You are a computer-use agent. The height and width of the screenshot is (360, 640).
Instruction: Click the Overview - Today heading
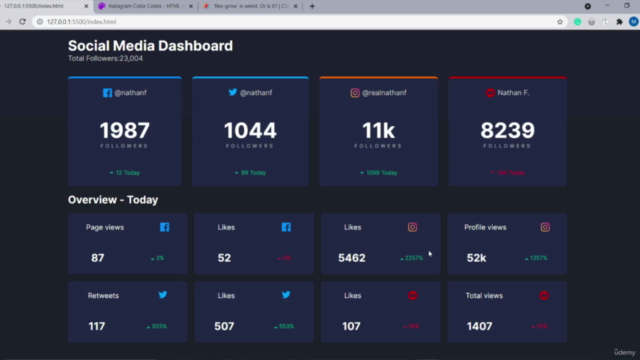[113, 200]
